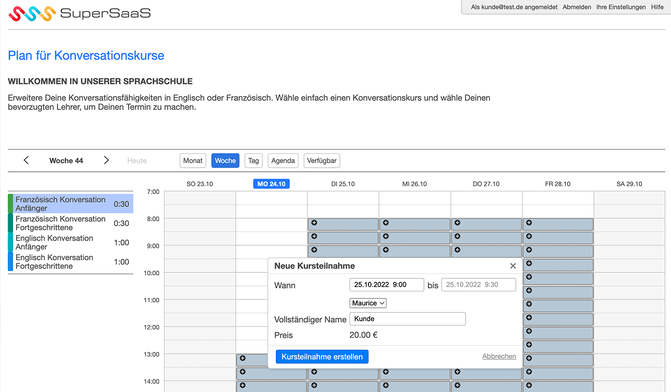Click plus icon on DO 27.10 9:00 slot

coord(457,249)
